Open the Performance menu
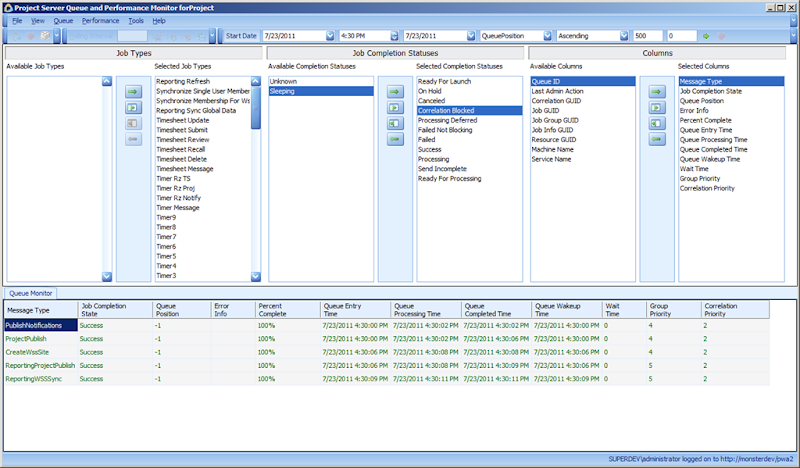The image size is (800, 468). [x=100, y=20]
